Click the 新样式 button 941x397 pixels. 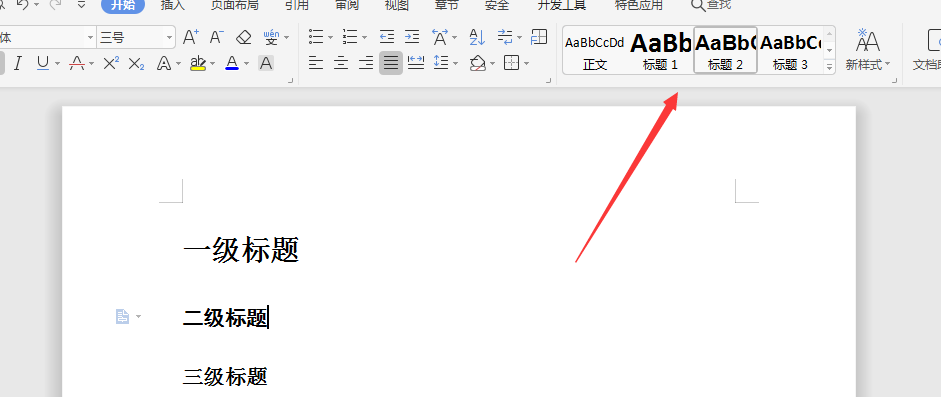click(x=868, y=50)
